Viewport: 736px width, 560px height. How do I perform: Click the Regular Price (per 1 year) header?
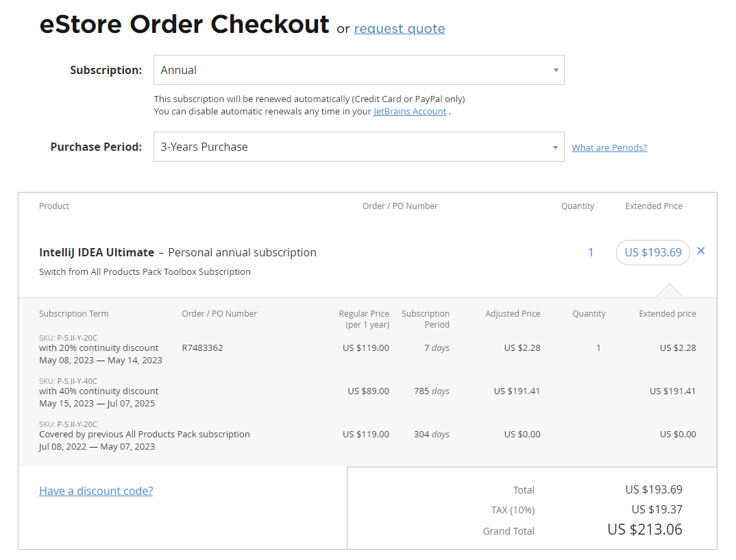(x=365, y=319)
